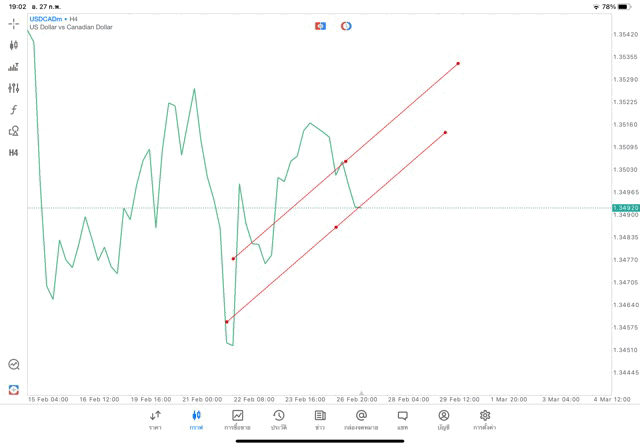Select the upper red trendline's top endpoint
This screenshot has width=640, height=447.
[x=458, y=64]
